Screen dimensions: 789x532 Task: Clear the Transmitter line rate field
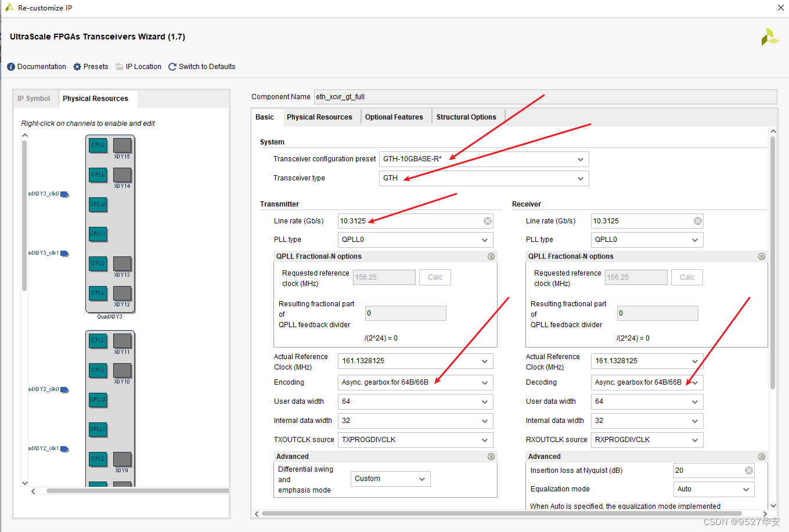click(x=488, y=221)
